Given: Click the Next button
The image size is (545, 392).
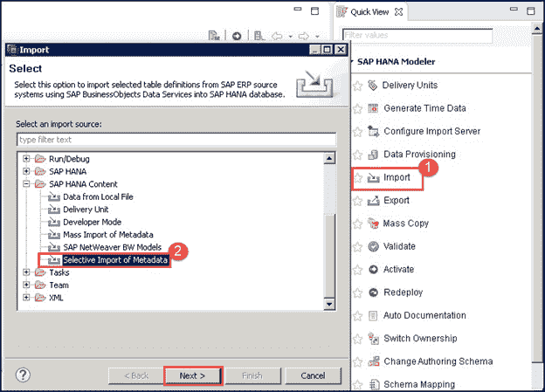Looking at the screenshot, I should point(192,375).
